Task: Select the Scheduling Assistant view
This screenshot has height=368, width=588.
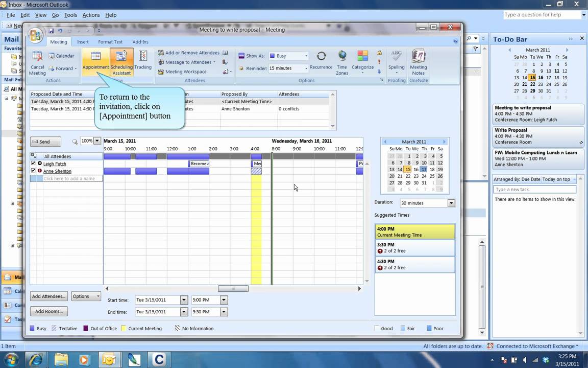Action: [121, 62]
